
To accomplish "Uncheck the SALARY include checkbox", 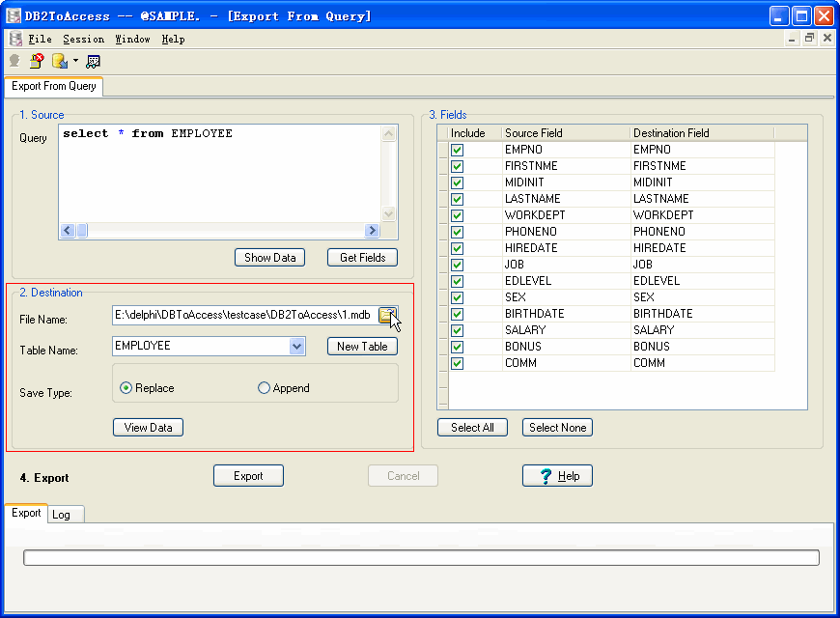I will (x=457, y=330).
